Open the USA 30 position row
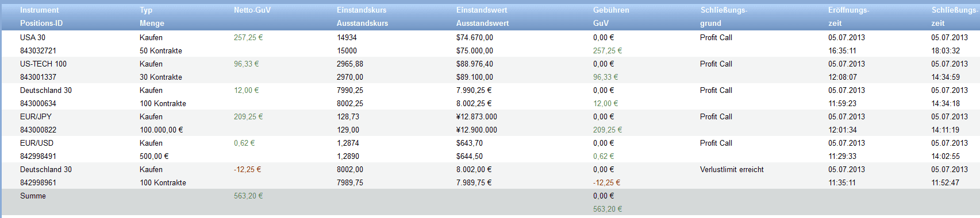 pyautogui.click(x=490, y=44)
